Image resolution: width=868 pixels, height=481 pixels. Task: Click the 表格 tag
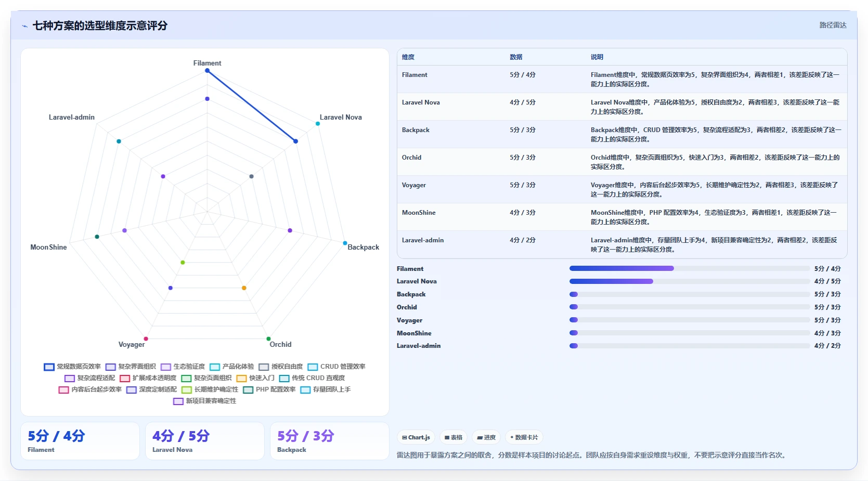pyautogui.click(x=454, y=438)
